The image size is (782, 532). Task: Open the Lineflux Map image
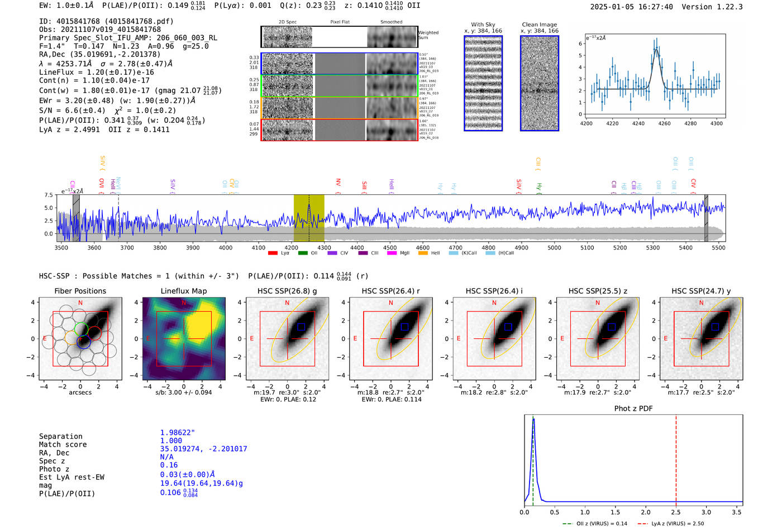(x=184, y=338)
